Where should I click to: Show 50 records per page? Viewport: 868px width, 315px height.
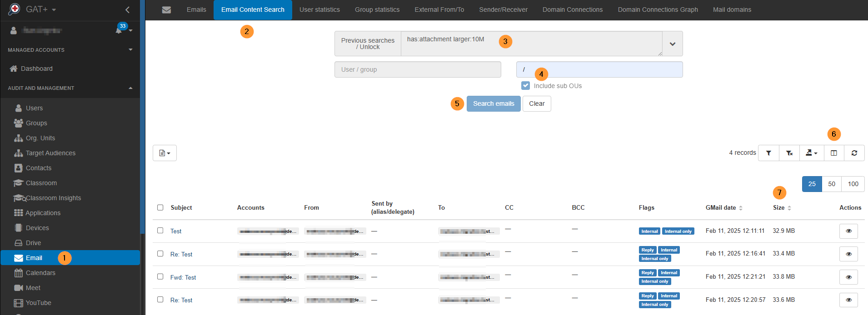(x=832, y=184)
